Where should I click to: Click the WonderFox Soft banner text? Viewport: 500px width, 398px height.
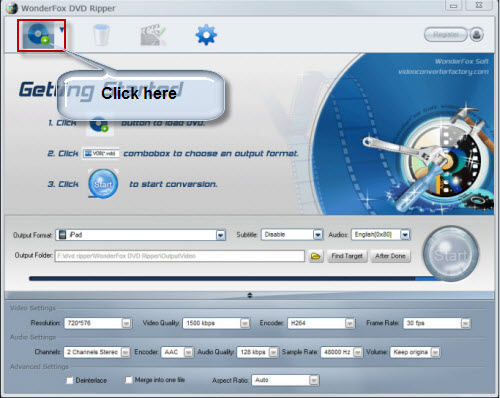click(462, 61)
